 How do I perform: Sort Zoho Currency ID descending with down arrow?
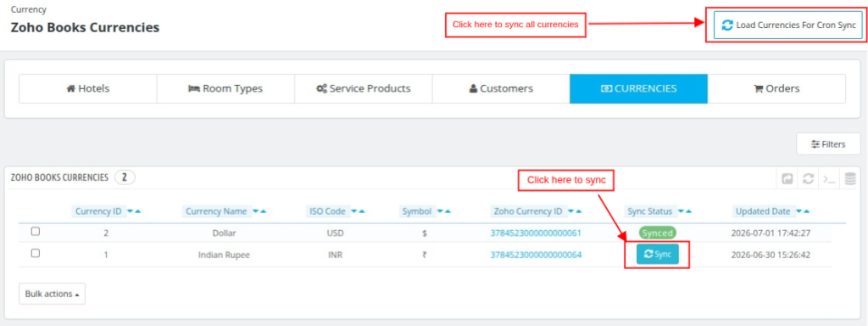570,211
